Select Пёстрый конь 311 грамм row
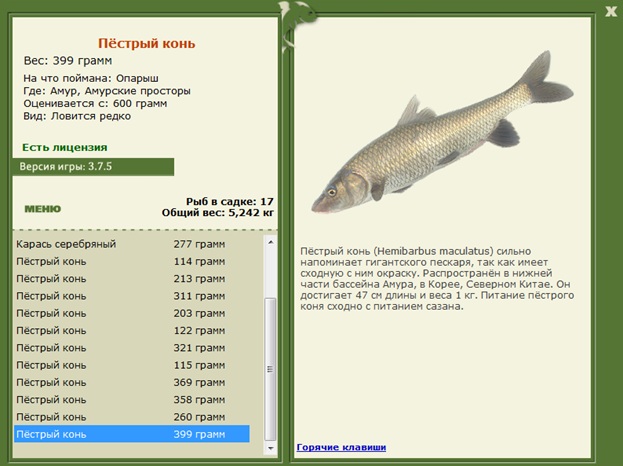The height and width of the screenshot is (466, 623). point(132,296)
